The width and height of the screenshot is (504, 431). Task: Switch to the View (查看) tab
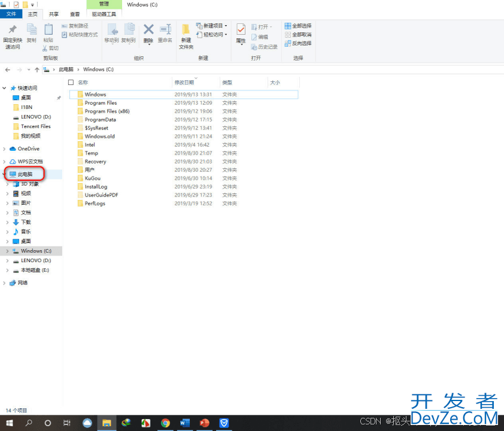coord(75,14)
